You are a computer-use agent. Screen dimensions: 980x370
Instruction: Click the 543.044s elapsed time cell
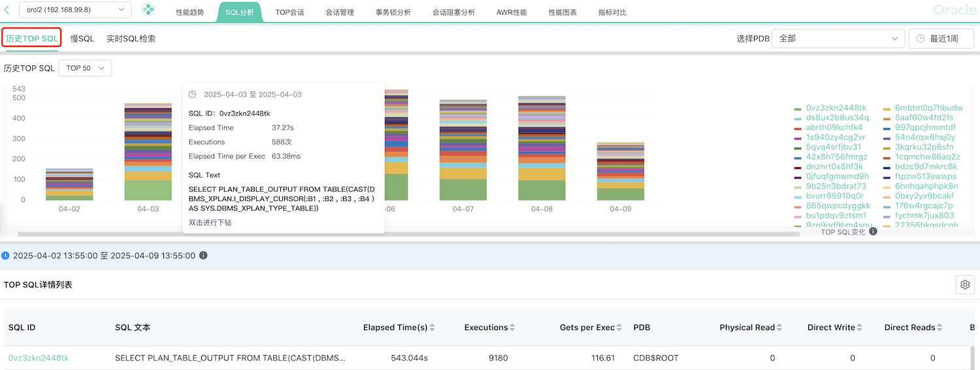point(409,358)
